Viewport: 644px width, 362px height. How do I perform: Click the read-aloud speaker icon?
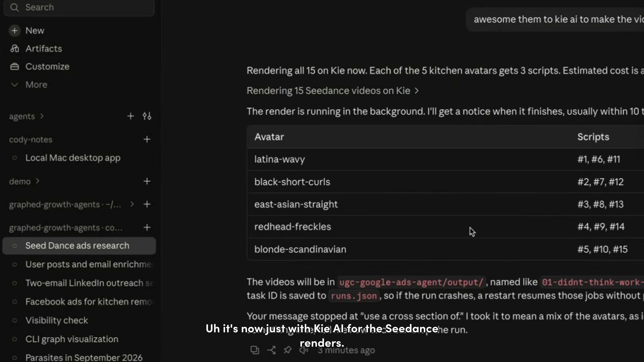pos(304,350)
